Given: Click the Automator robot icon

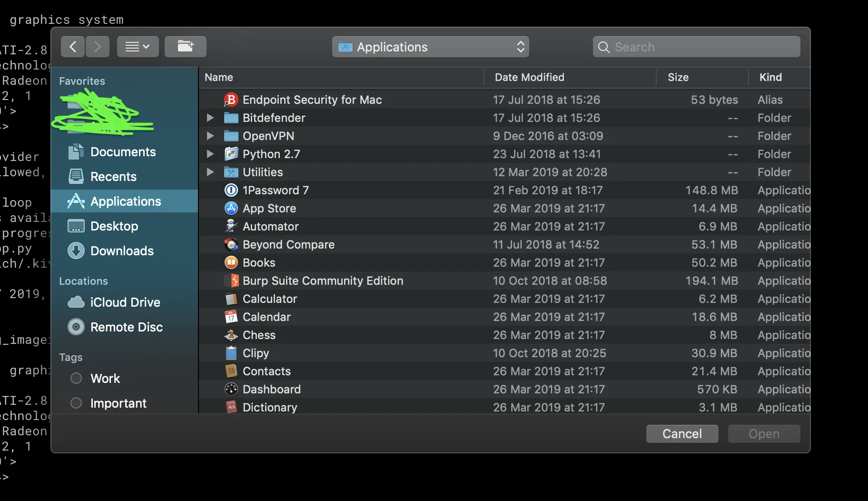Looking at the screenshot, I should tap(231, 227).
